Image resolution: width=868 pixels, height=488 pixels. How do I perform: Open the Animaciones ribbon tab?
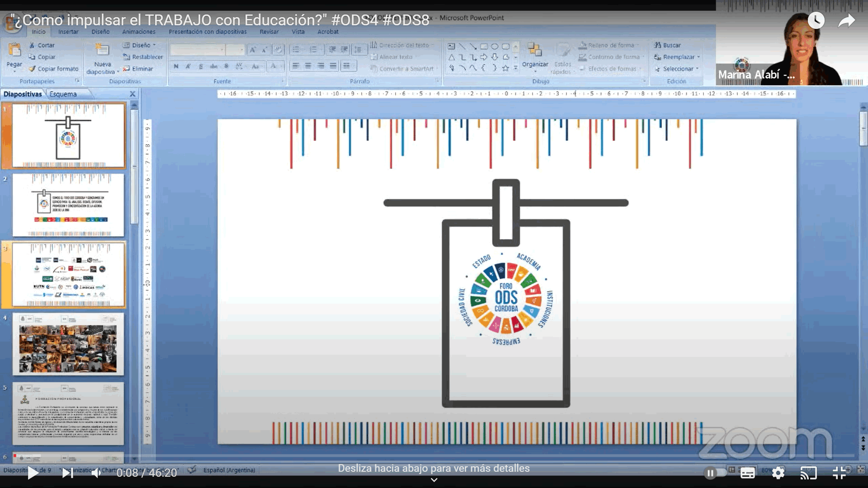[138, 32]
